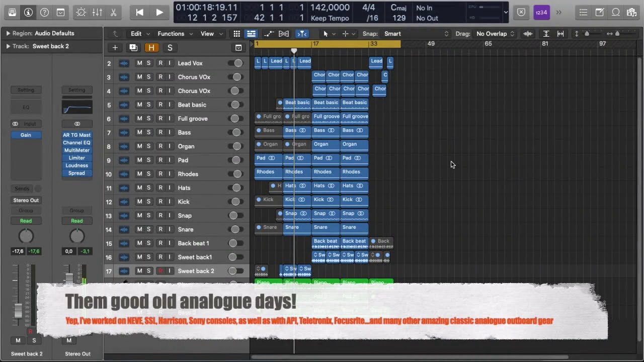Open the Limiter plugin slot
Image resolution: width=644 pixels, height=362 pixels.
point(76,158)
